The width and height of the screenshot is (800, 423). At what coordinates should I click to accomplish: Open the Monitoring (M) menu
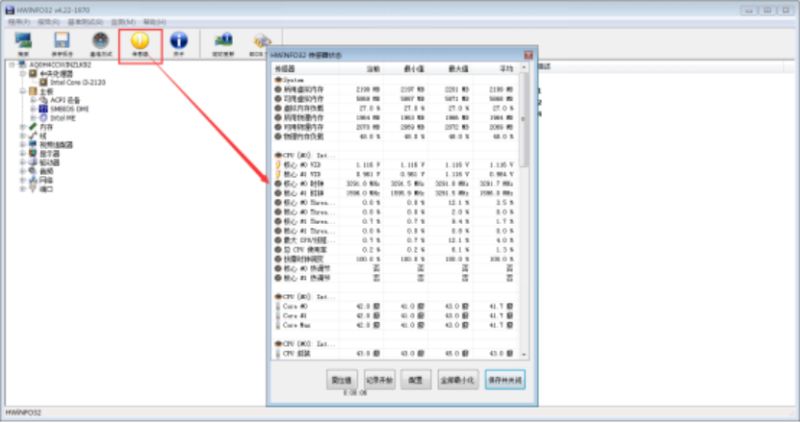click(x=123, y=22)
